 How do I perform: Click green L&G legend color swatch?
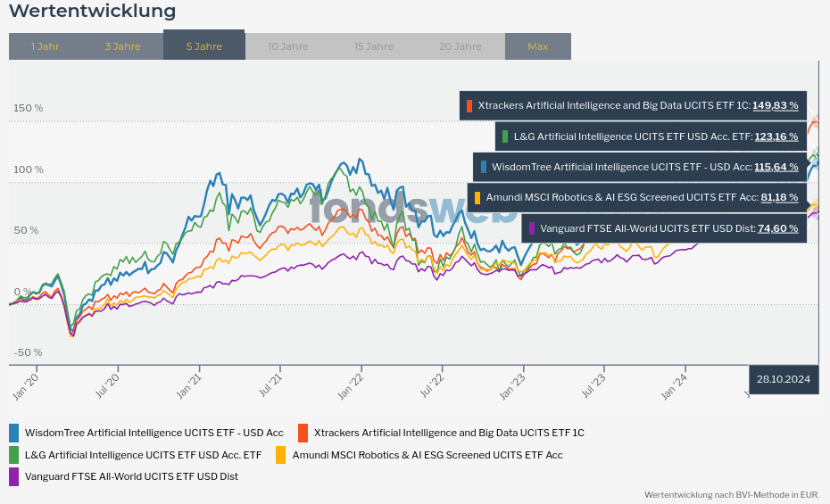pyautogui.click(x=14, y=455)
